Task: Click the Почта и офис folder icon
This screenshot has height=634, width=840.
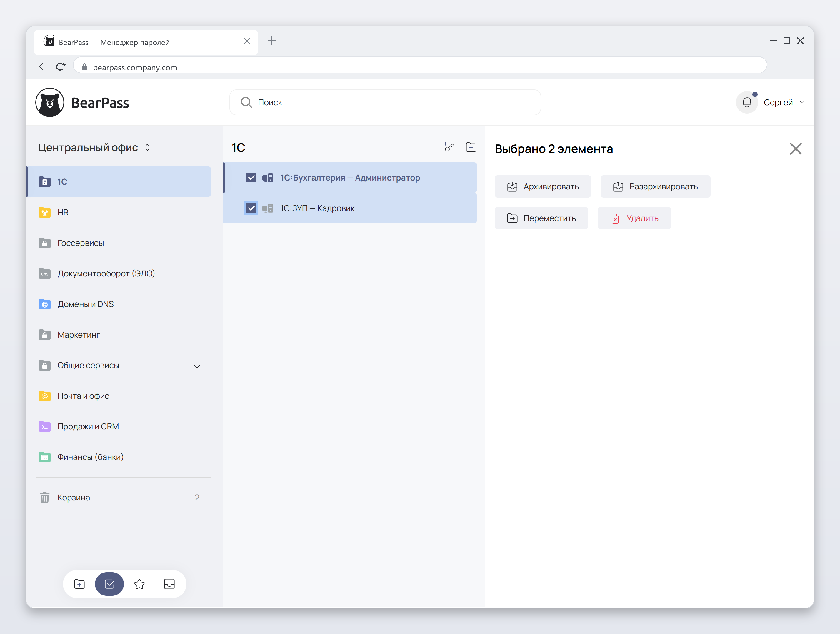Action: 45,396
